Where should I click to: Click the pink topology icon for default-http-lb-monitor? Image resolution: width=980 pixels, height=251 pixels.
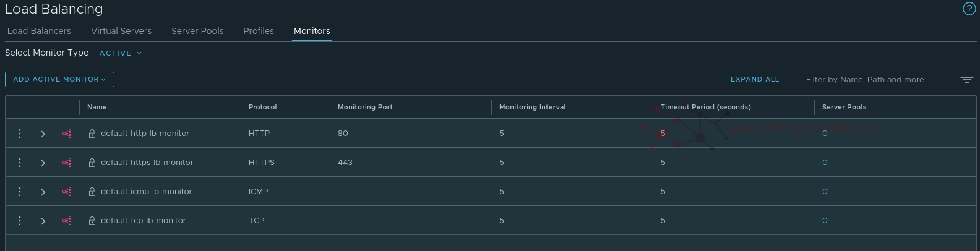click(x=67, y=134)
